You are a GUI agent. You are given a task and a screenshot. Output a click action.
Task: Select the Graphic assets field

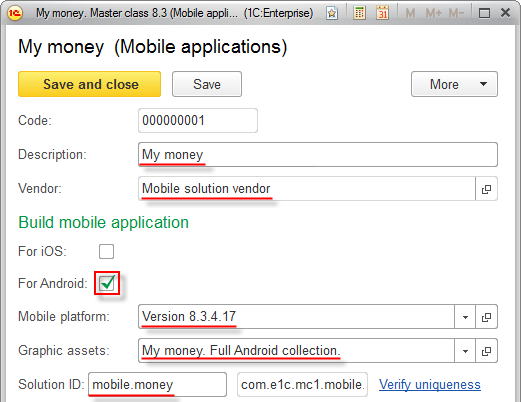click(296, 351)
